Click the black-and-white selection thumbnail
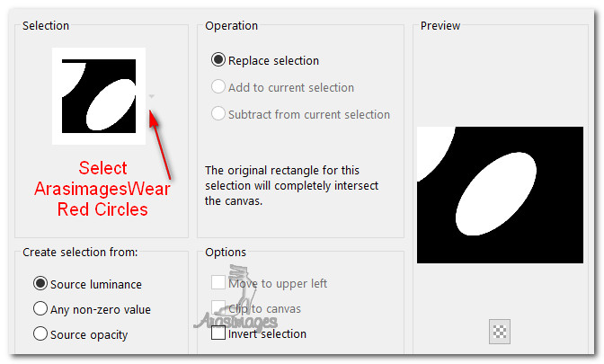This screenshot has width=604, height=364. click(98, 95)
